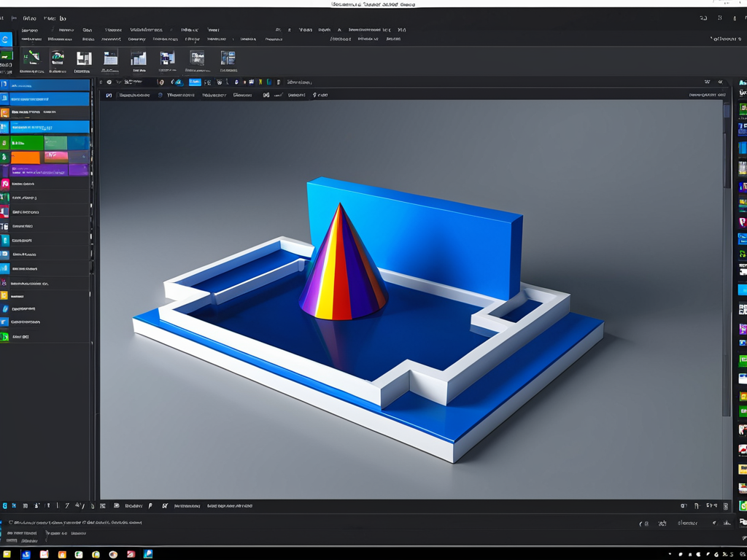Select the yellow square icon in left list
Viewport: 747px width, 560px height.
pyautogui.click(x=4, y=296)
